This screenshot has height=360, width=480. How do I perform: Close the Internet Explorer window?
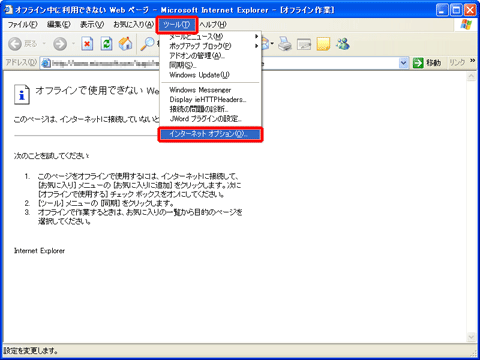[x=470, y=10]
